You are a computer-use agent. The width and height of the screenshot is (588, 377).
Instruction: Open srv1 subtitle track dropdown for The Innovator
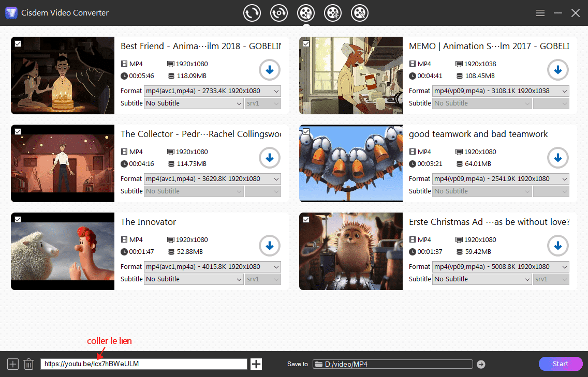pos(263,279)
